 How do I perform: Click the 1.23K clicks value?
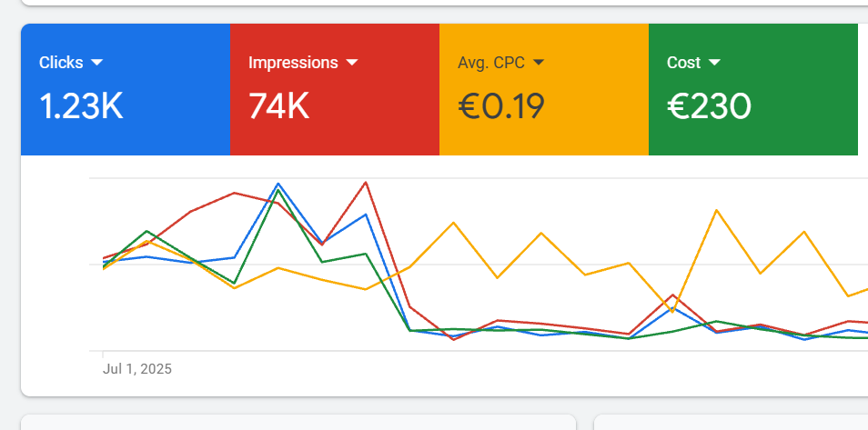click(81, 106)
